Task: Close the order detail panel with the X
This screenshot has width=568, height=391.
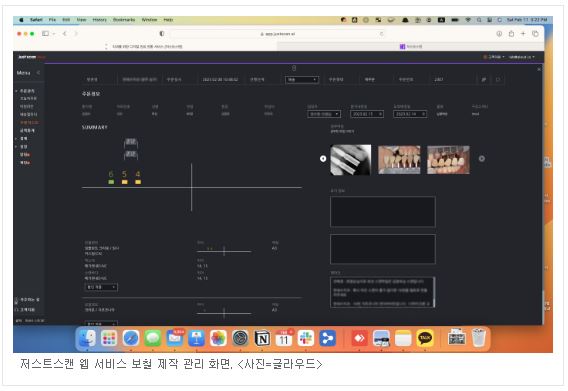Action: coord(539,69)
